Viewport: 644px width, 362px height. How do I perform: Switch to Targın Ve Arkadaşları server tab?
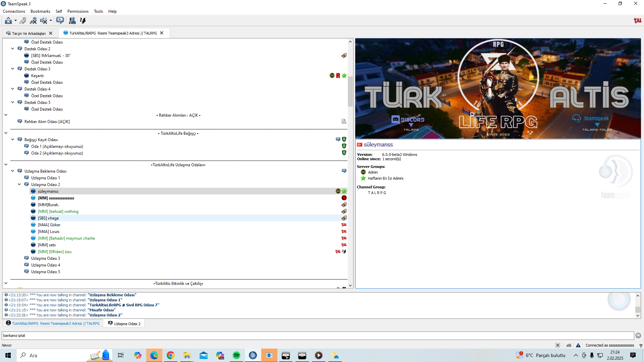pyautogui.click(x=29, y=33)
